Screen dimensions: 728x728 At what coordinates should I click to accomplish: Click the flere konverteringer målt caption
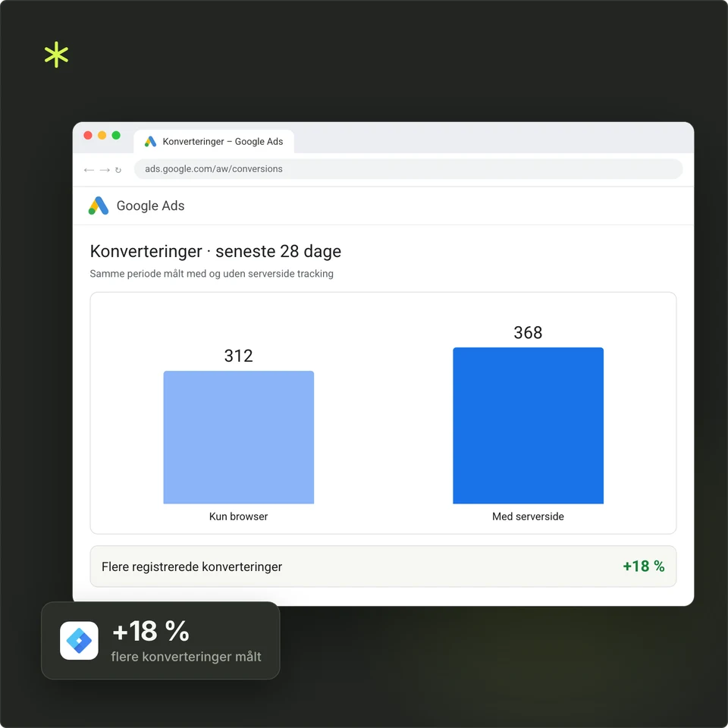pyautogui.click(x=187, y=657)
